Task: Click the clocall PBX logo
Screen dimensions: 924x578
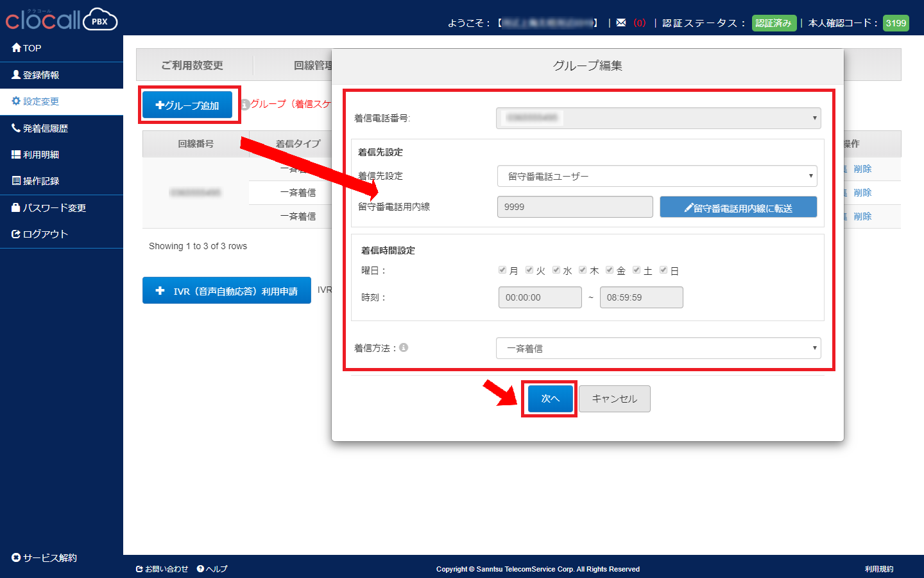Action: pyautogui.click(x=62, y=19)
